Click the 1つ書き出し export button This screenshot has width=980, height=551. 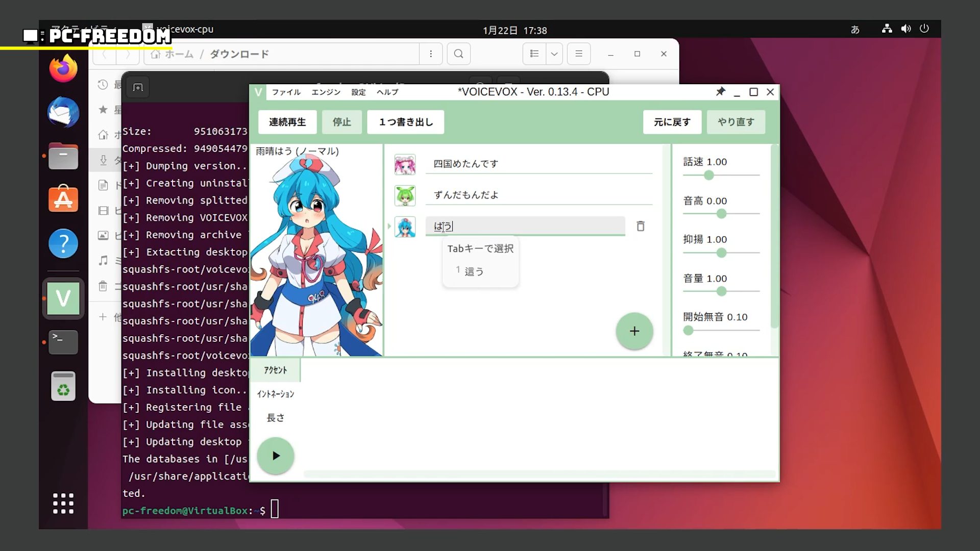pos(406,122)
